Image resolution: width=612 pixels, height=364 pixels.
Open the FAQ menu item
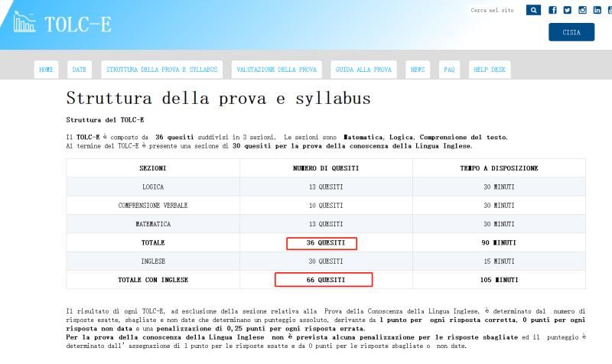449,70
